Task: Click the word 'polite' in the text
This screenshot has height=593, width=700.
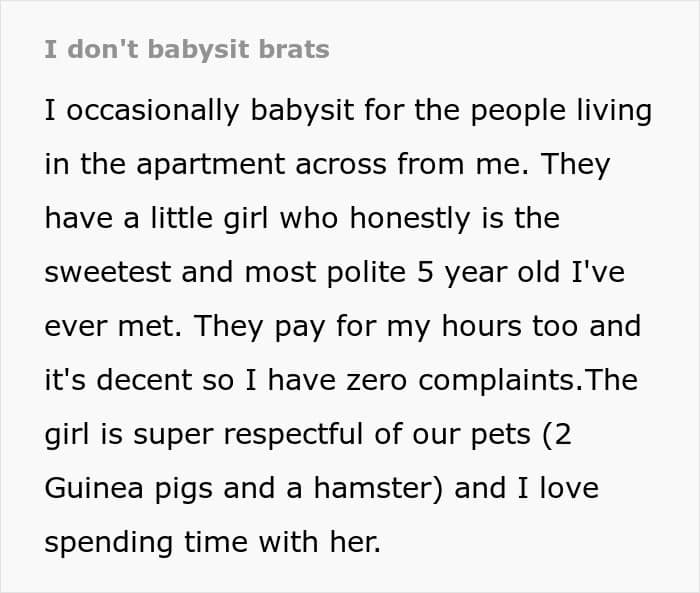Action: click(366, 272)
